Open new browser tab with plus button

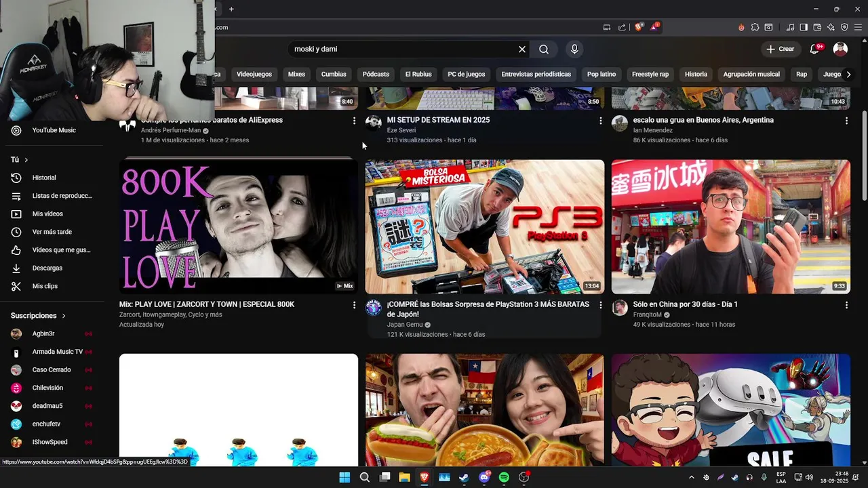(x=231, y=9)
